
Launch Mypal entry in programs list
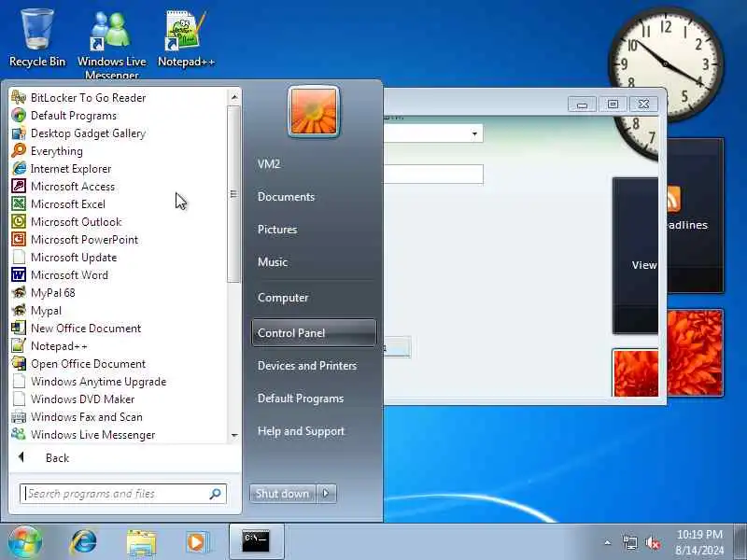coord(46,311)
